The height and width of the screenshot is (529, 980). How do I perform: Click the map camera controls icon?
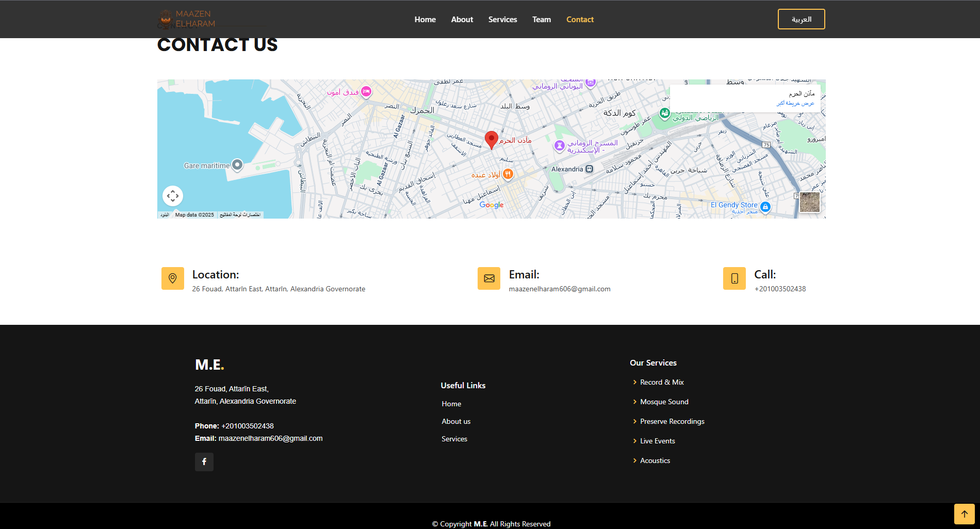173,196
